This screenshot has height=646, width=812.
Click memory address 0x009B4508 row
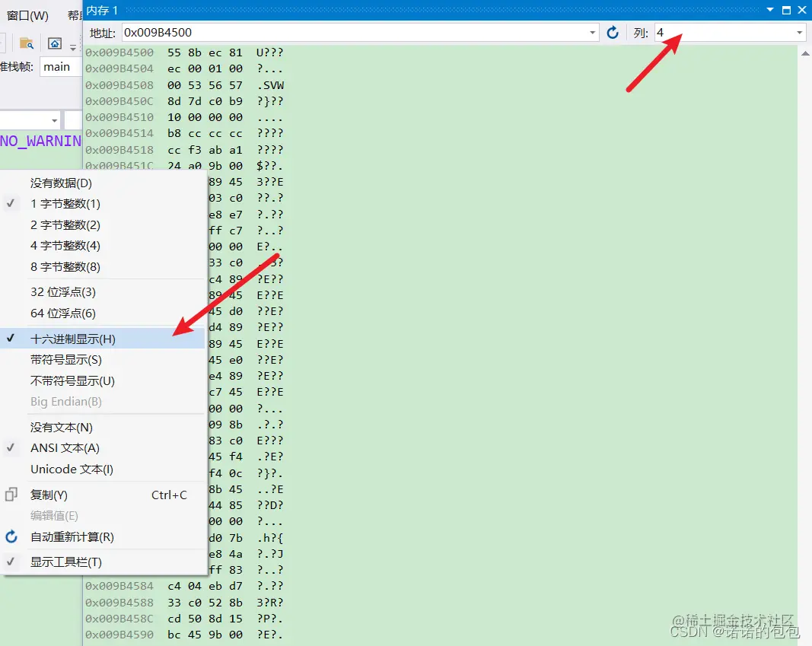point(119,85)
